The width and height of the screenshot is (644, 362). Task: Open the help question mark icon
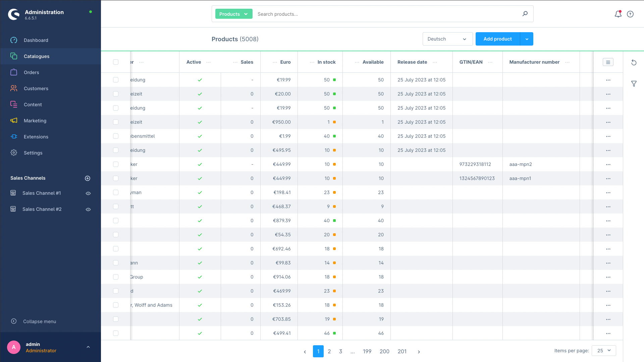(630, 14)
